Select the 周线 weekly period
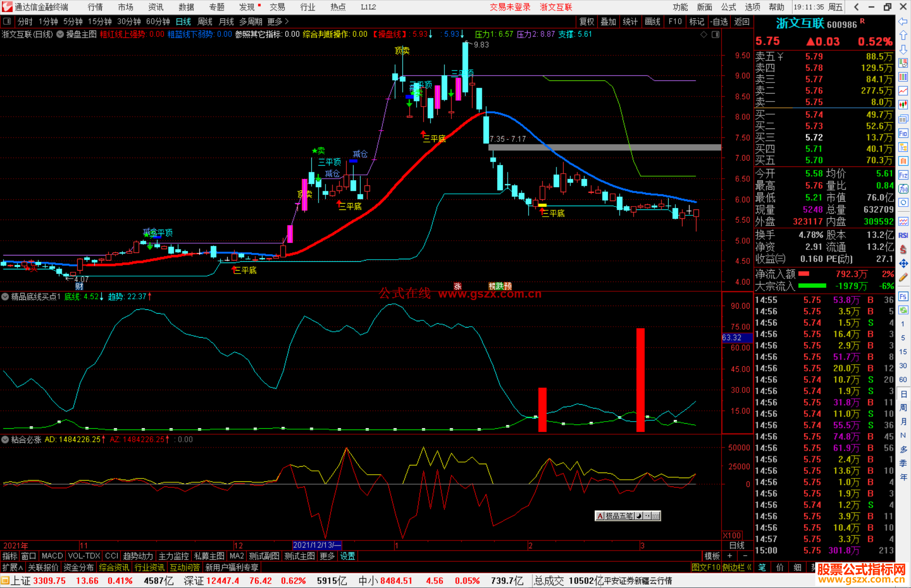The image size is (911, 588). coord(205,21)
